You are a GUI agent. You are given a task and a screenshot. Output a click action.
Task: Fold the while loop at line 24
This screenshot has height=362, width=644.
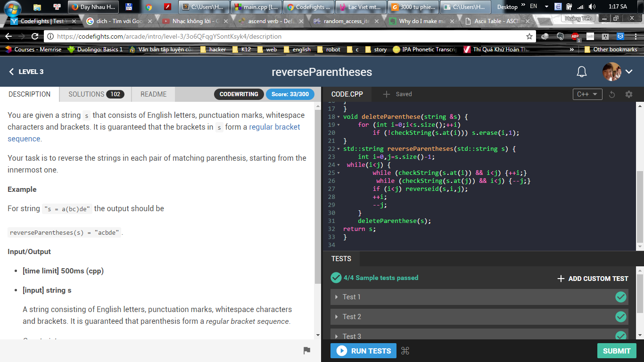tap(339, 165)
